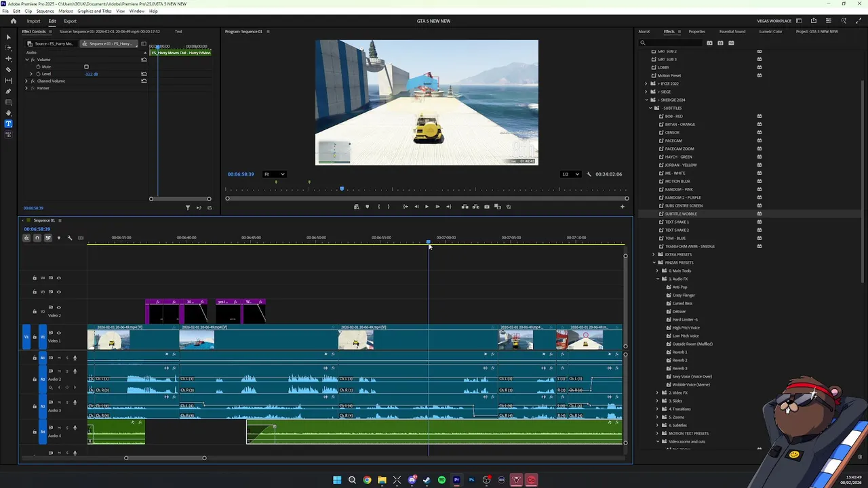Expand the EXTRA PRESETS folder
This screenshot has height=488, width=868.
[x=654, y=255]
